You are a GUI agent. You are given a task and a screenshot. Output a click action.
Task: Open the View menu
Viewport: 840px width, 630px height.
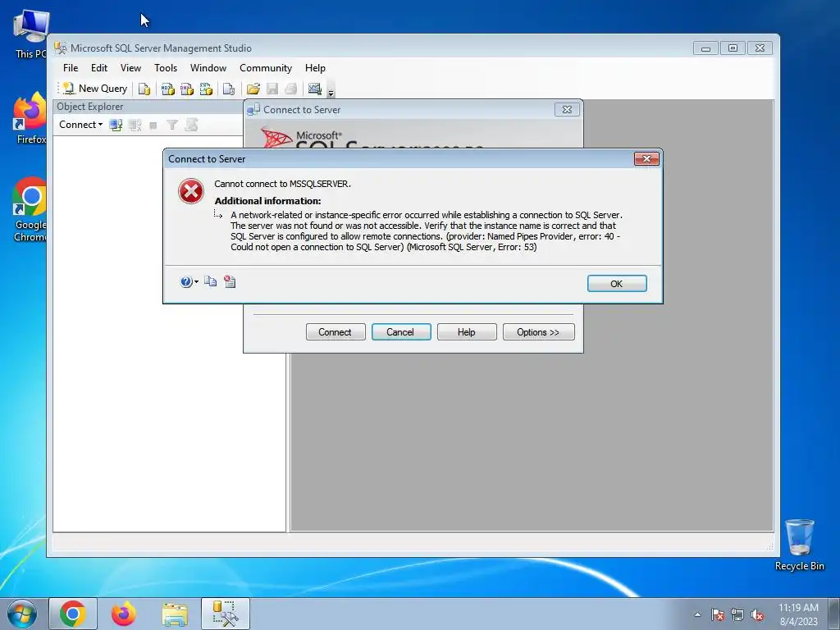click(130, 68)
